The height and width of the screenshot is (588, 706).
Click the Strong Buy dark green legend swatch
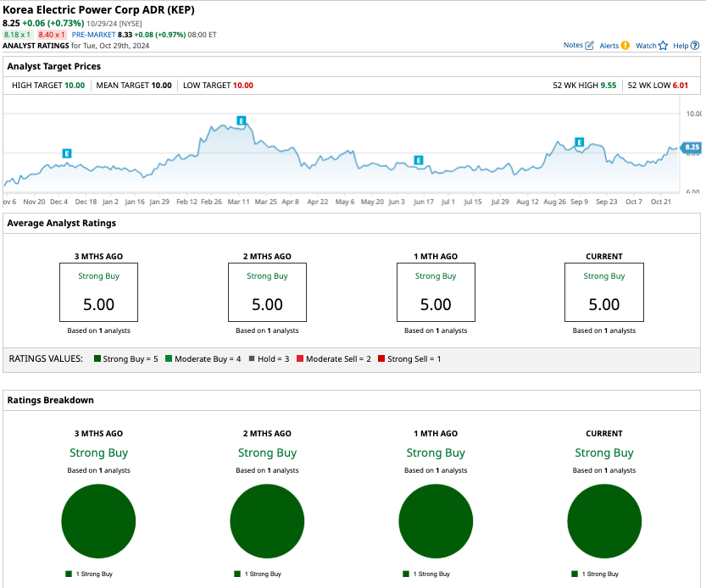tap(97, 358)
